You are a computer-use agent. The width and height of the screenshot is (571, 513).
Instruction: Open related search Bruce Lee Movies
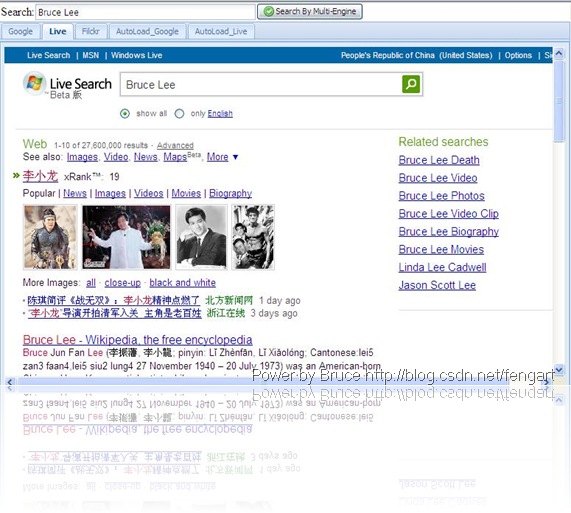(441, 249)
